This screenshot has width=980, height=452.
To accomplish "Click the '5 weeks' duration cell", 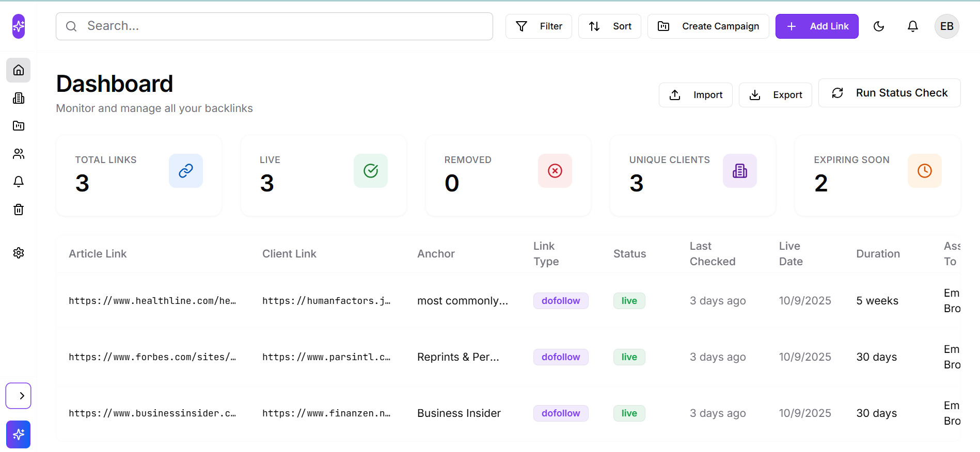I will click(x=877, y=301).
